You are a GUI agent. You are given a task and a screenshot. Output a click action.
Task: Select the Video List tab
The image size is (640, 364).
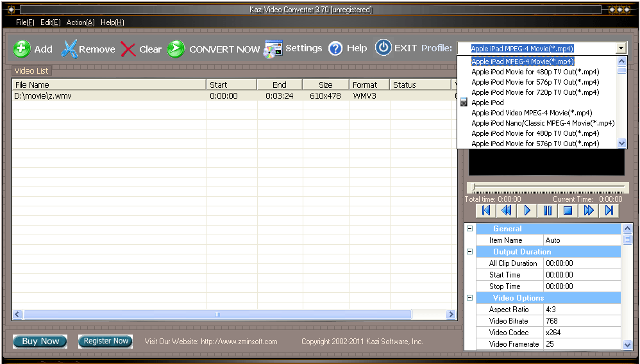coord(31,70)
